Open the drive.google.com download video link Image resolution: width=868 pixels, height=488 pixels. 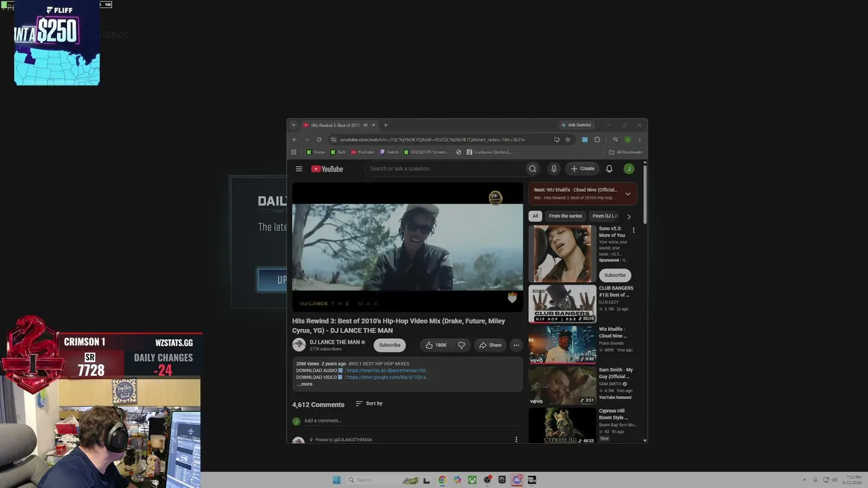tap(387, 377)
